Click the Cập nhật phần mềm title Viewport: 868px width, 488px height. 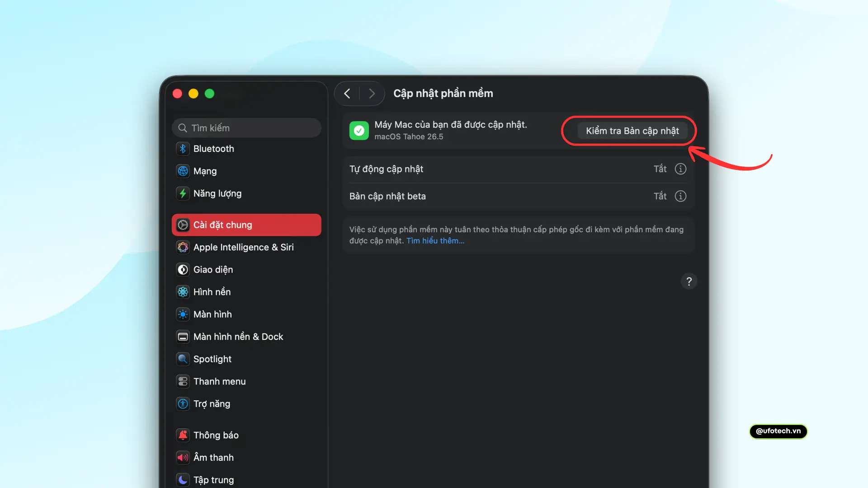tap(443, 94)
